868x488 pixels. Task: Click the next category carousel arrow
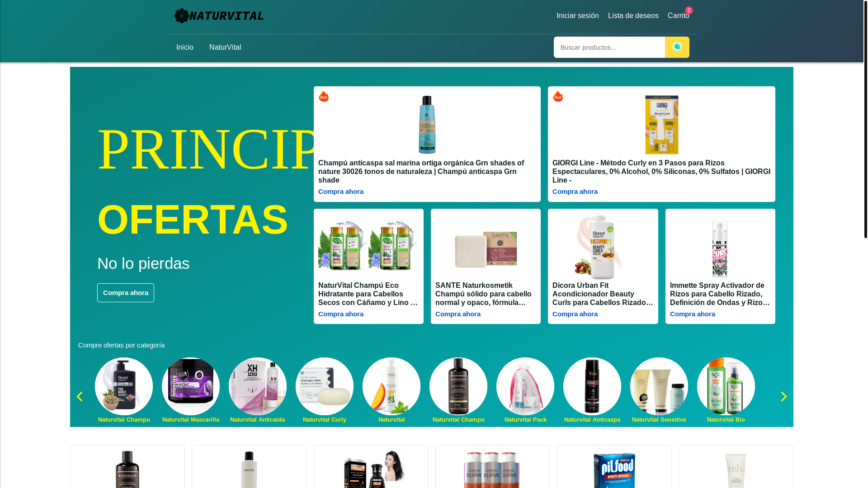(783, 396)
